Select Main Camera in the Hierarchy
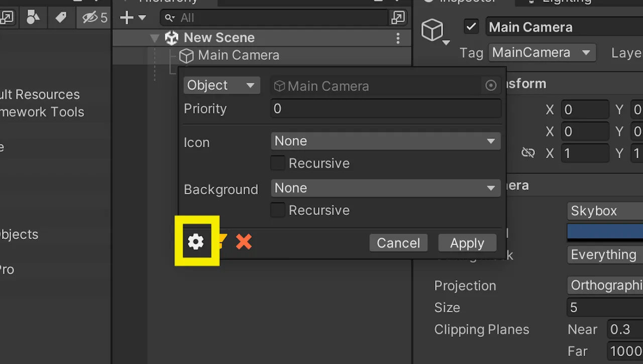 [239, 55]
